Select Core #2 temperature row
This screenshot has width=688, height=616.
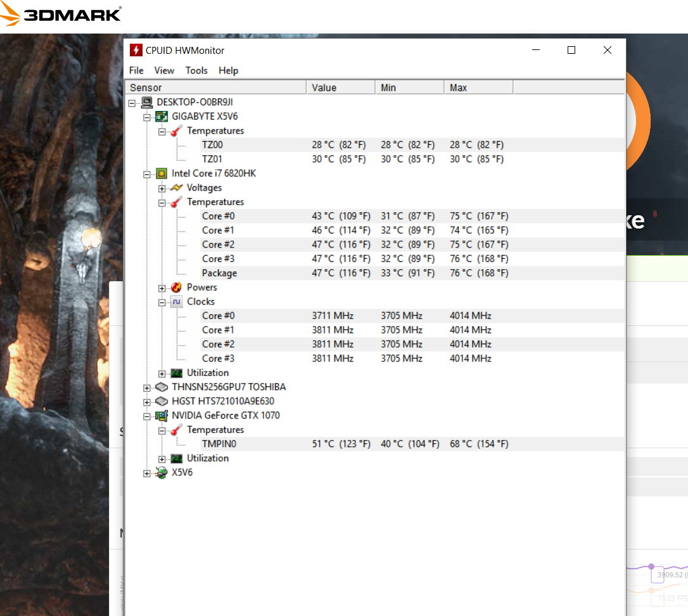coord(412,244)
